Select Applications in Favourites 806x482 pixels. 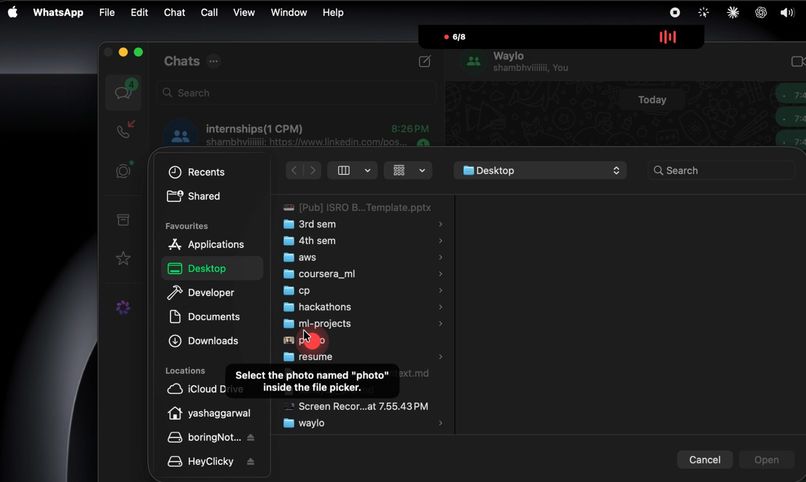tap(212, 244)
